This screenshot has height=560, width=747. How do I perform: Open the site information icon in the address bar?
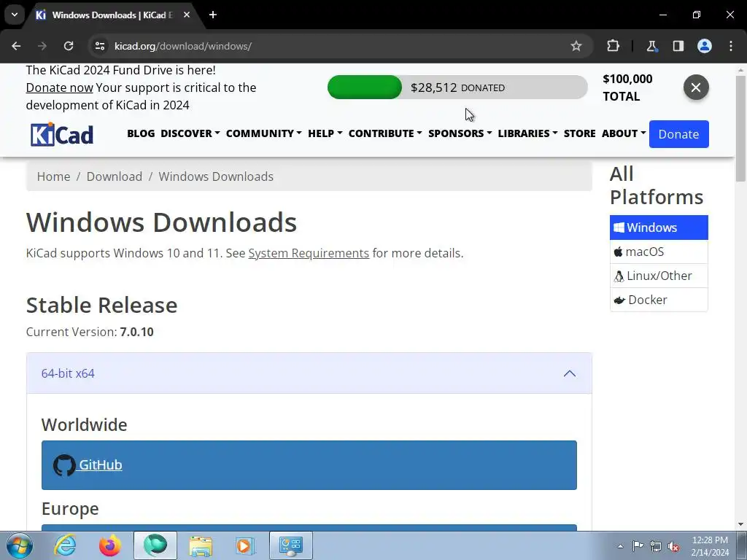click(99, 46)
